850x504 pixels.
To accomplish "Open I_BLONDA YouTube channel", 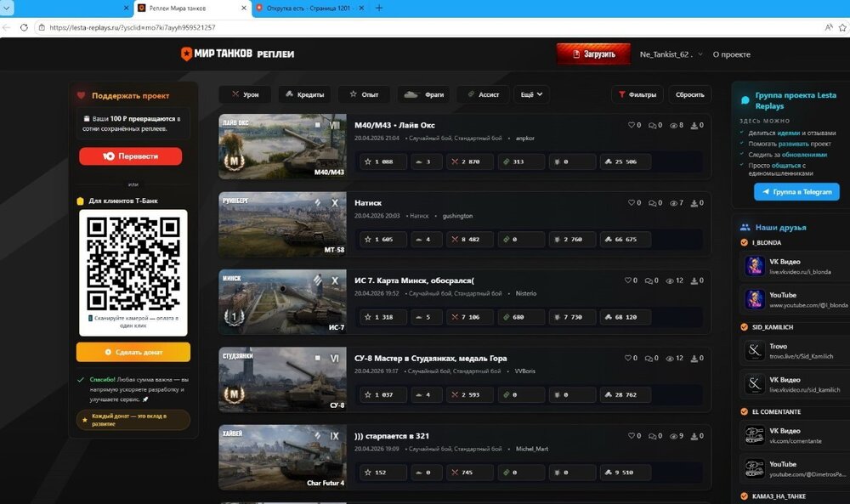I will (x=794, y=300).
